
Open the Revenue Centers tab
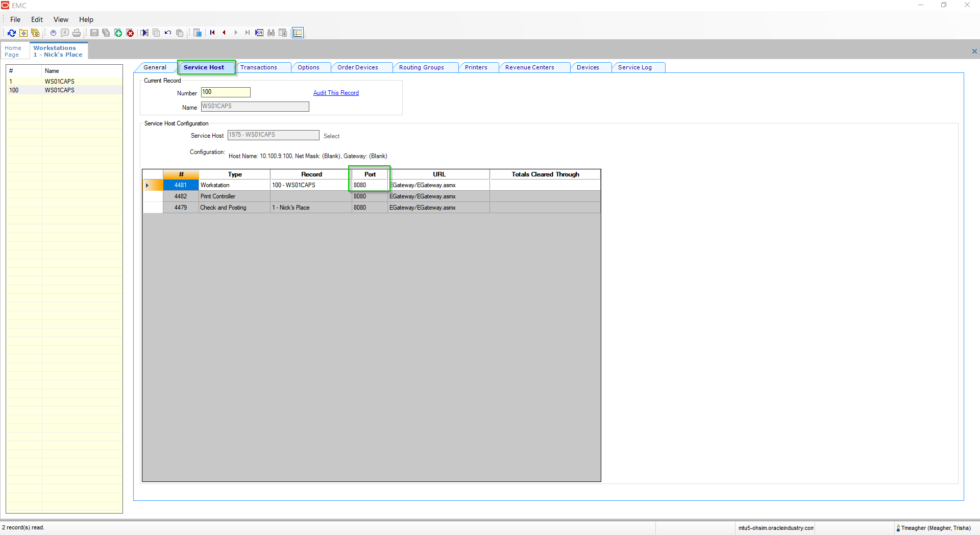529,67
